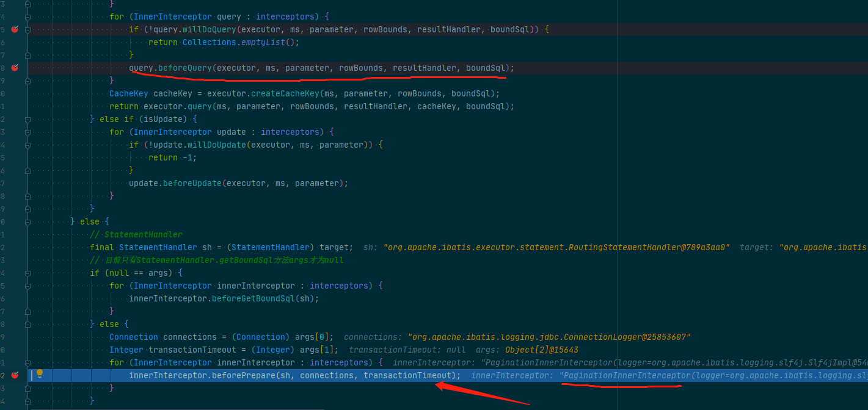868x410 pixels.
Task: Collapse the if null equals args block
Action: [27, 272]
